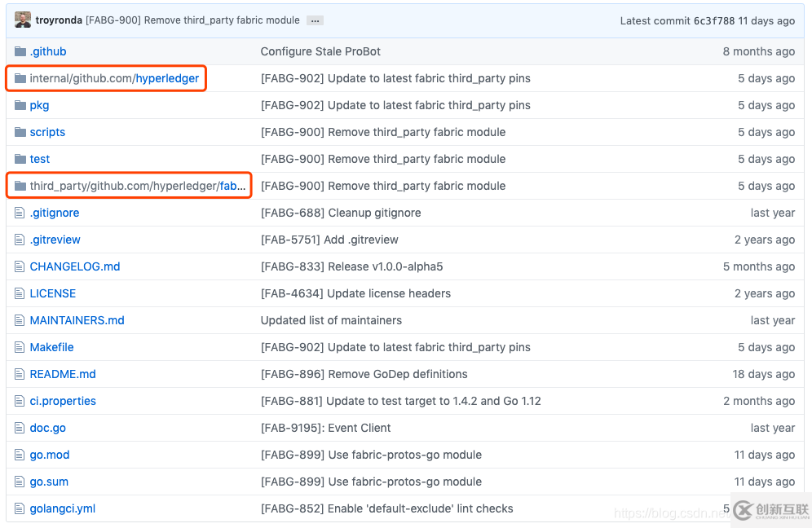
Task: Click the Makefile file icon
Action: point(20,347)
